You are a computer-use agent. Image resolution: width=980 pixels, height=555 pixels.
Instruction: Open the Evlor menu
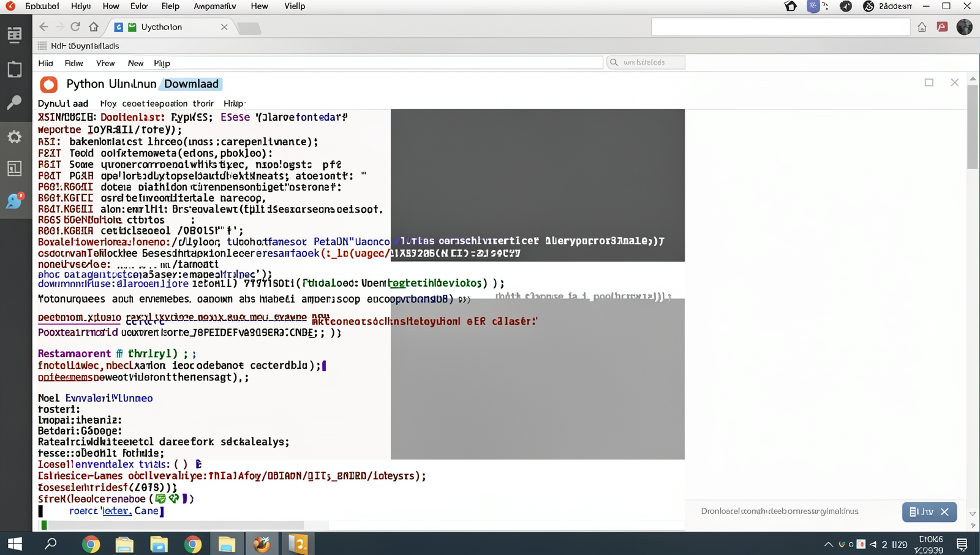click(x=139, y=6)
